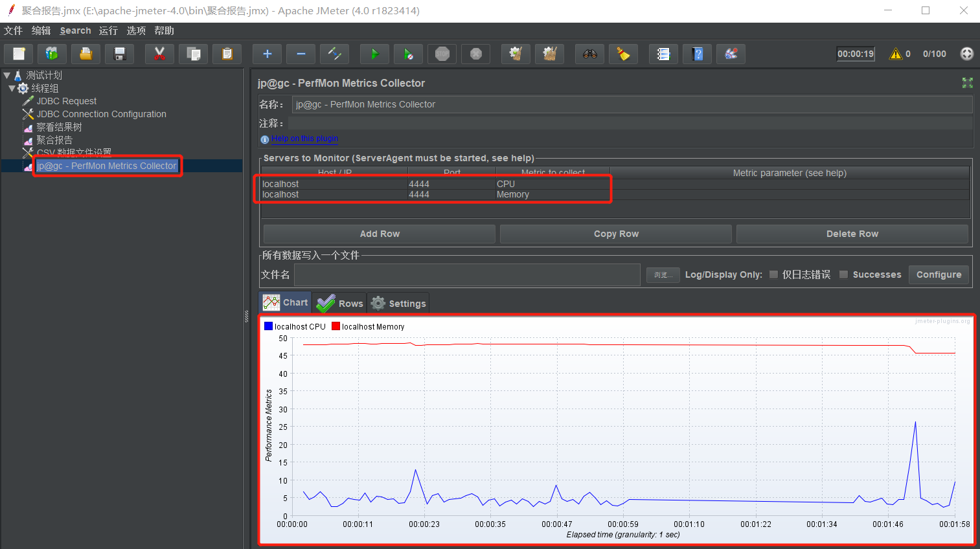Click the split pane divider handle
The image size is (980, 549).
click(246, 317)
